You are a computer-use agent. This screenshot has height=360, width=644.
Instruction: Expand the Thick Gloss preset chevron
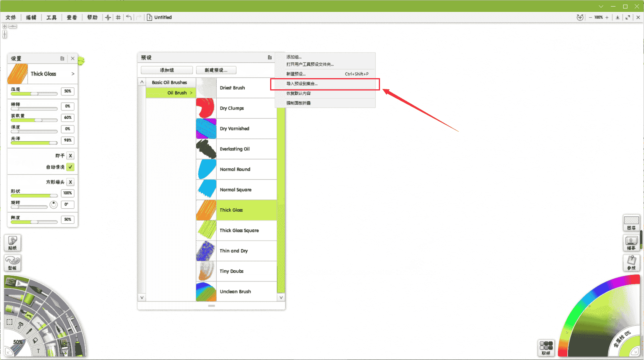(73, 74)
